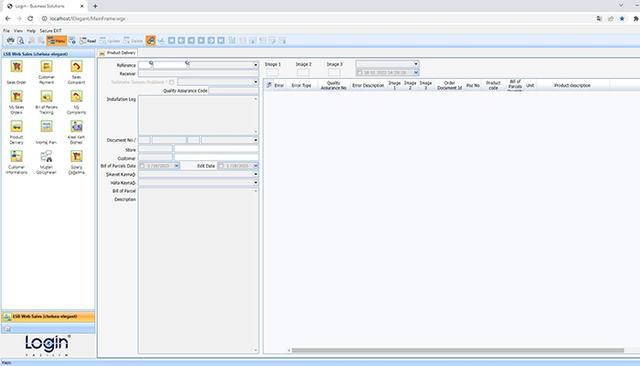Click sixth blue navigation square icon
The image size is (640, 366).
pos(221,40)
